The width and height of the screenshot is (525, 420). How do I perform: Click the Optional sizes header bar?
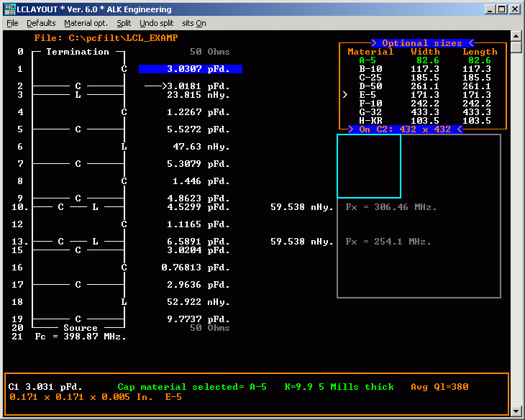point(422,43)
